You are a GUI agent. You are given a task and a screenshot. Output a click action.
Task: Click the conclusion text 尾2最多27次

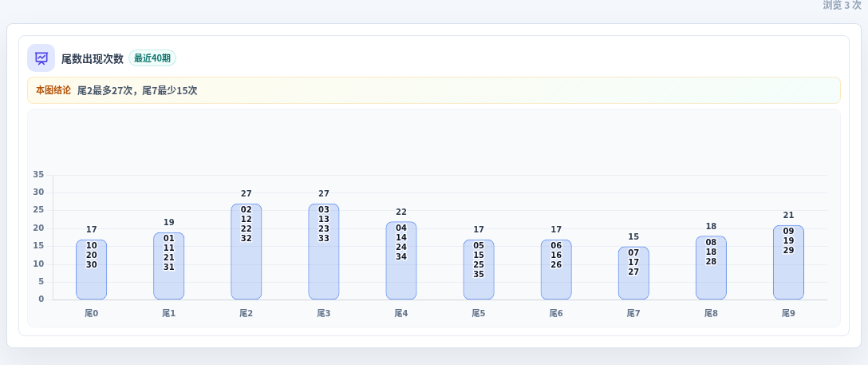pos(105,90)
